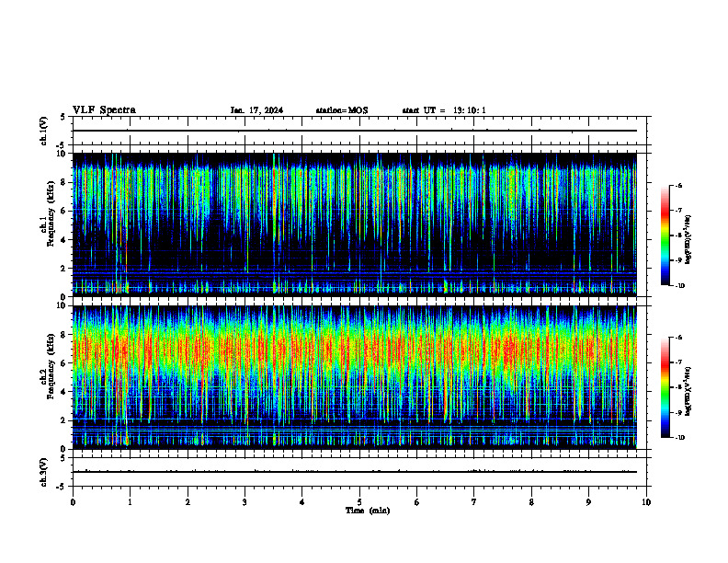Click the ch.2 color bar "-10" tick label
The height and width of the screenshot is (563, 728).
679,438
